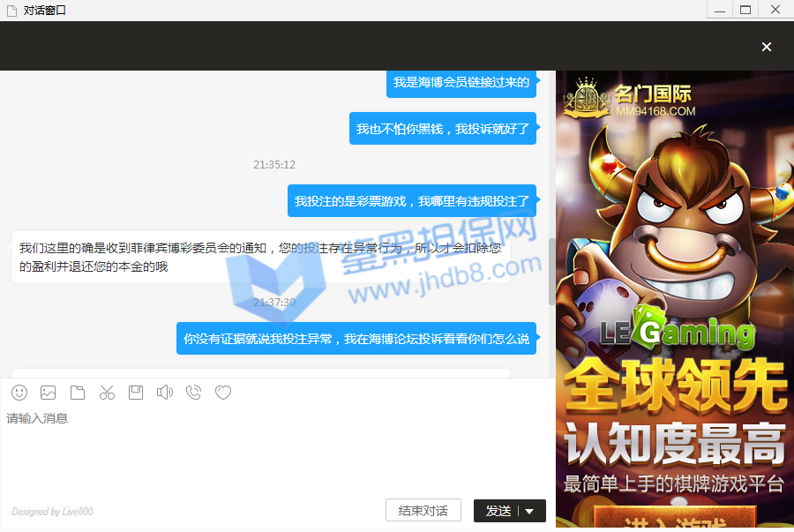Toggle the sound speaker icon

pyautogui.click(x=165, y=393)
